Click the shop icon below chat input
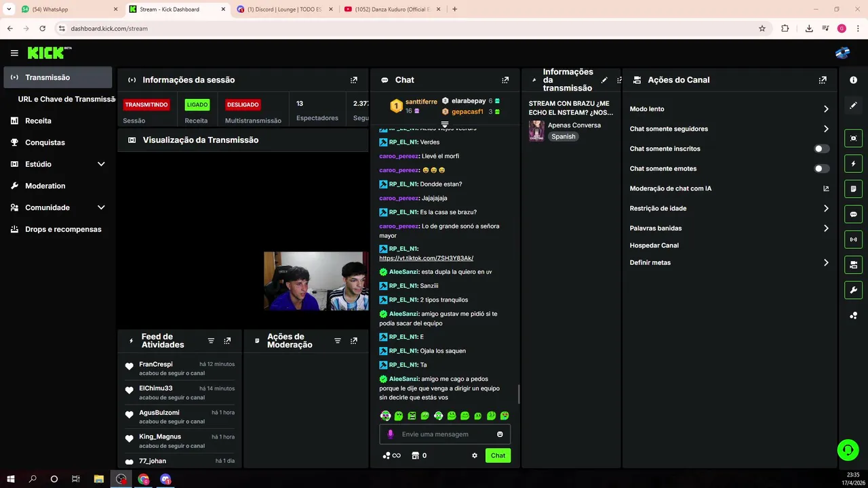 click(x=416, y=455)
